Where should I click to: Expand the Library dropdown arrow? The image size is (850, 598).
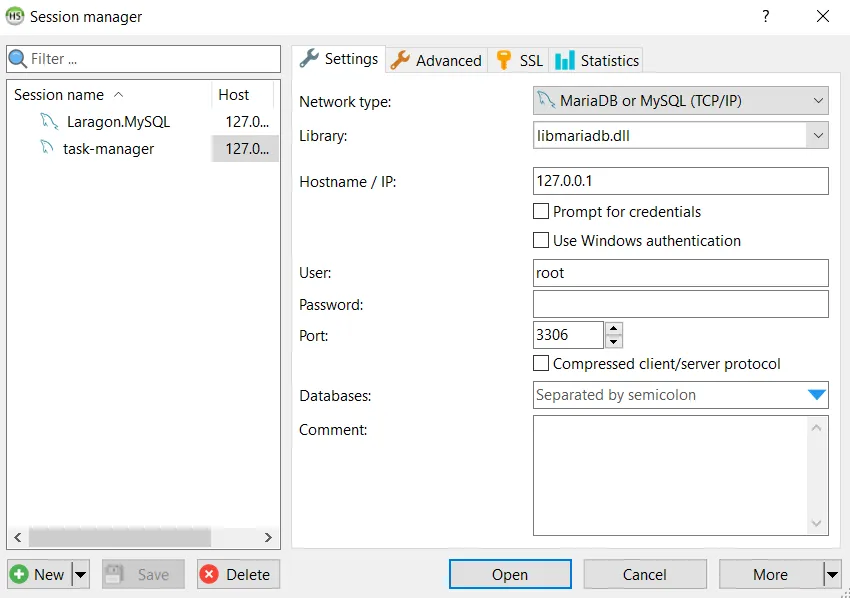click(817, 135)
